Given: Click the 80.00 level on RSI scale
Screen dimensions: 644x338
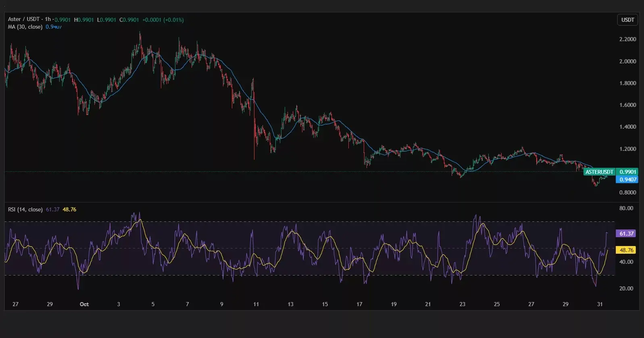Looking at the screenshot, I should 626,208.
